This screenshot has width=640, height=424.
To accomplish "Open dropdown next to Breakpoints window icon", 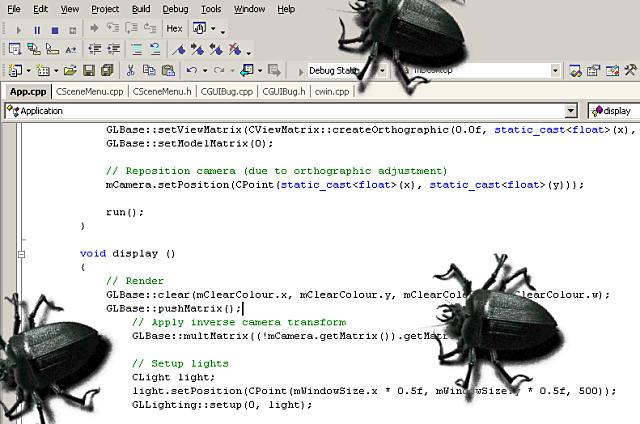I will [x=213, y=29].
